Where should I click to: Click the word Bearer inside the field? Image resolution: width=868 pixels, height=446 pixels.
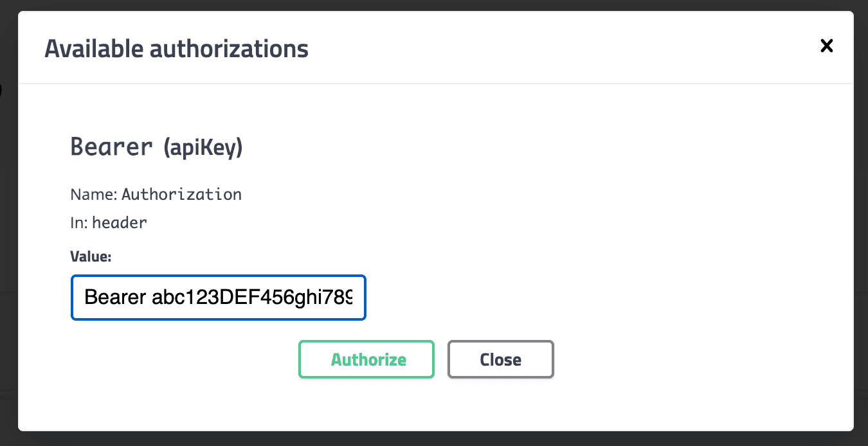point(116,298)
